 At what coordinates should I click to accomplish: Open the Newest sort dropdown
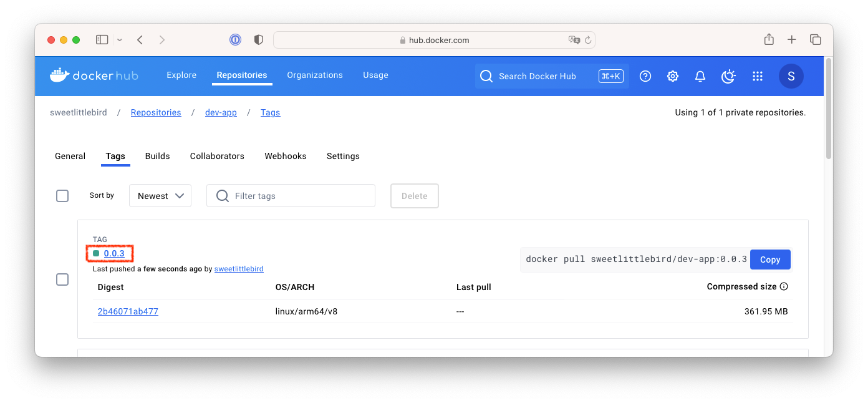[160, 196]
